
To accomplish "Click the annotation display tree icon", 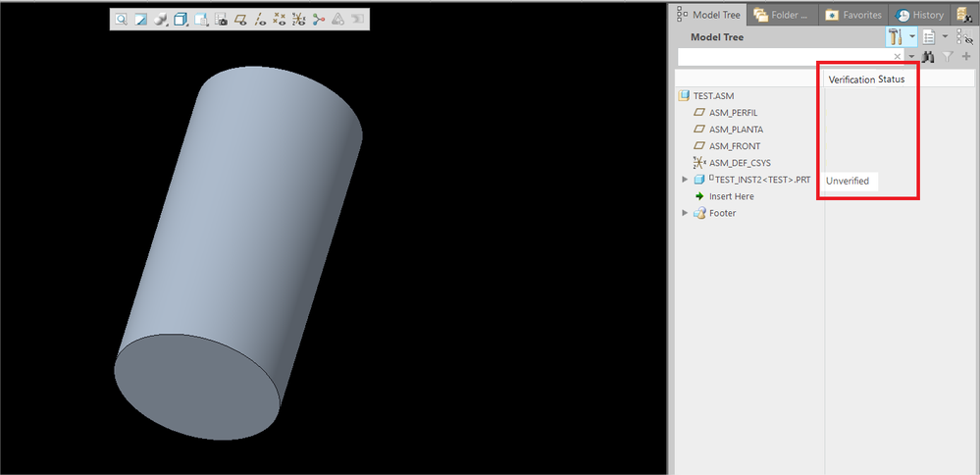I will (319, 19).
